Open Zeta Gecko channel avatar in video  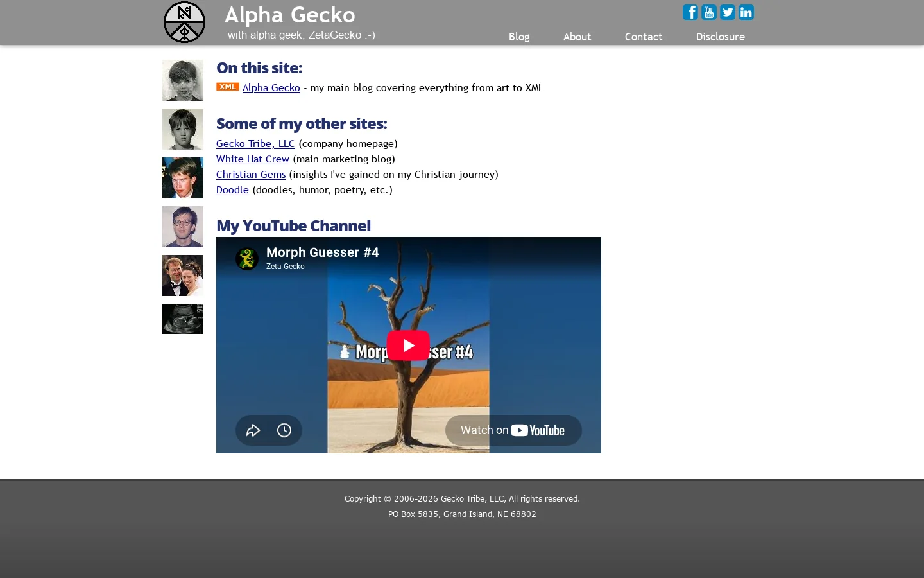[247, 259]
